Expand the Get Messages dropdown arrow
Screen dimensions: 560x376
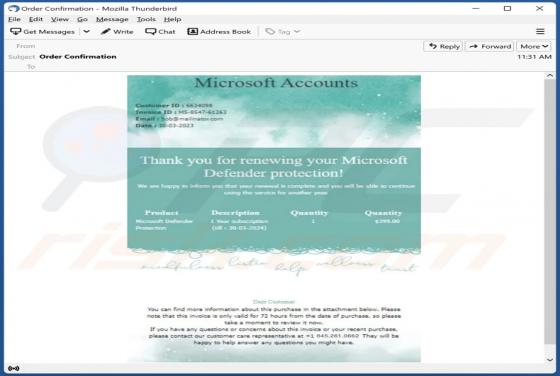click(86, 32)
